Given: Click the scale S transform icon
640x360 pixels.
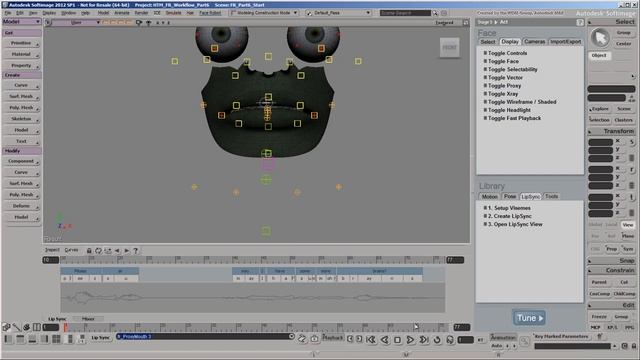Looking at the screenshot, I should [x=632, y=142].
